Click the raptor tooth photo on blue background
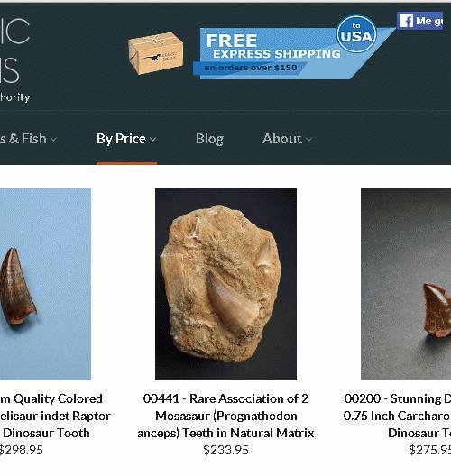The height and width of the screenshot is (476, 451). (45, 284)
